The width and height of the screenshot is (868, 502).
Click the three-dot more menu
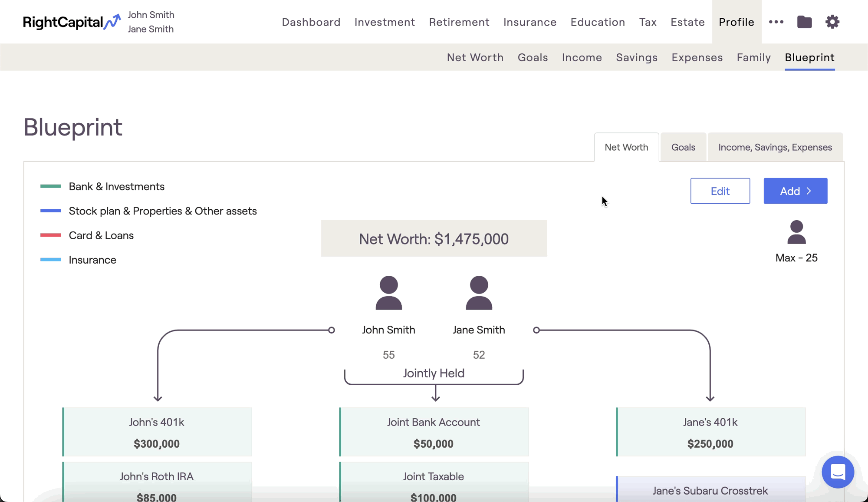click(776, 22)
